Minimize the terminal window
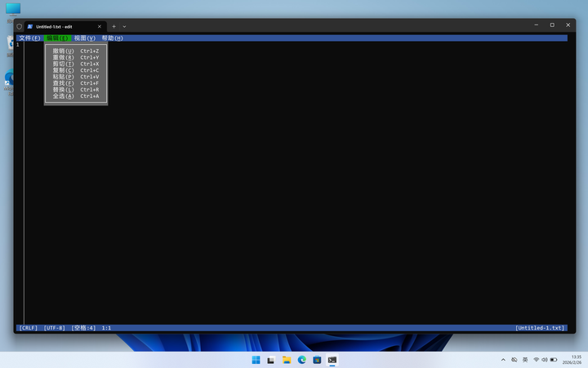 click(537, 25)
